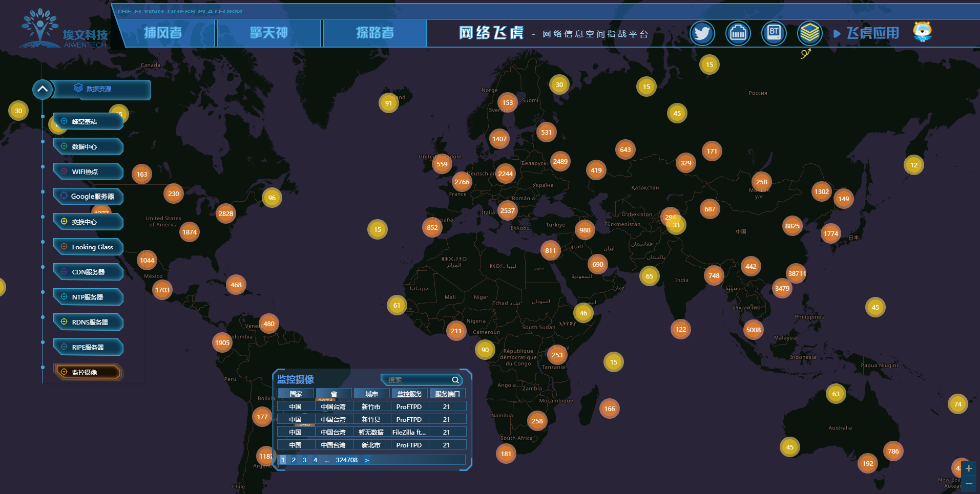Open the Ethernet port icon

pos(738,34)
